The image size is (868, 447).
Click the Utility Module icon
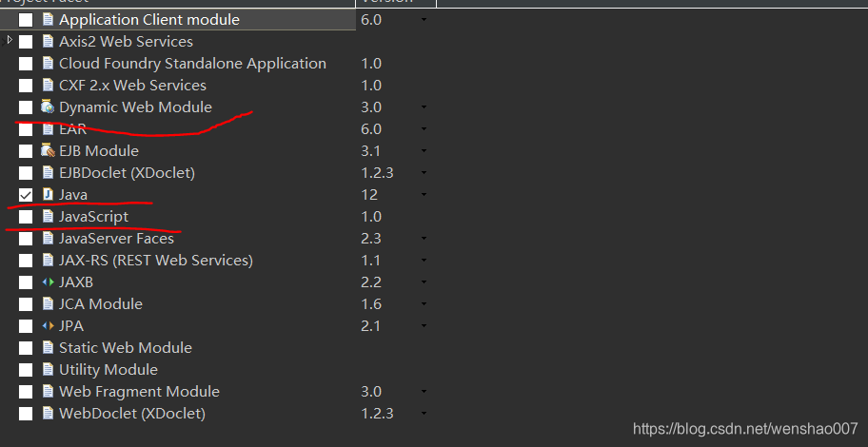(48, 370)
